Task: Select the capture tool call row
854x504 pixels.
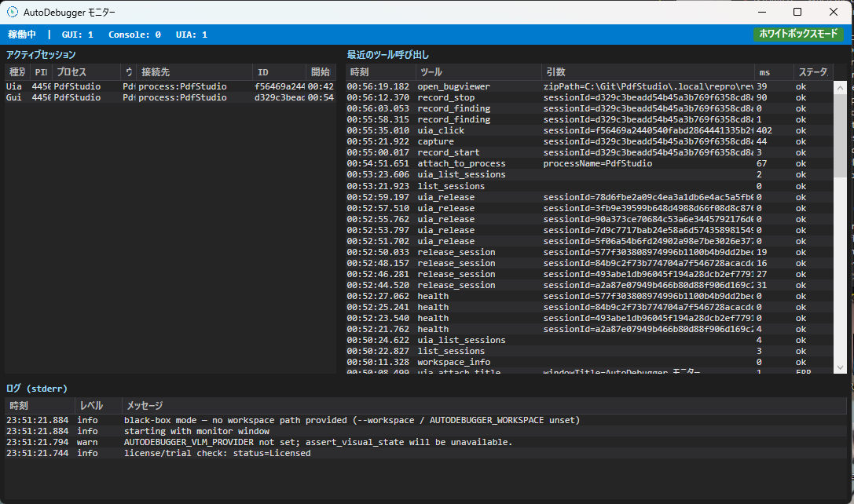Action: (589, 141)
